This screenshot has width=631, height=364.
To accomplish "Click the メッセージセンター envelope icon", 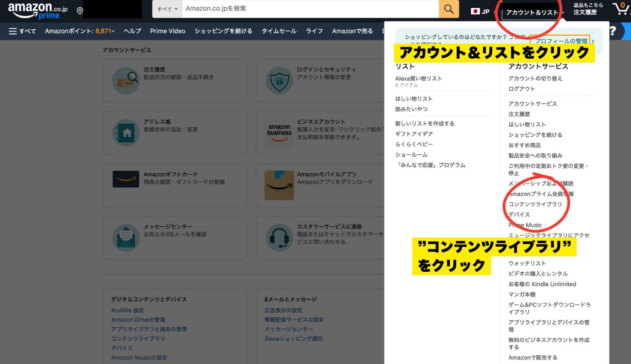I will tap(126, 237).
